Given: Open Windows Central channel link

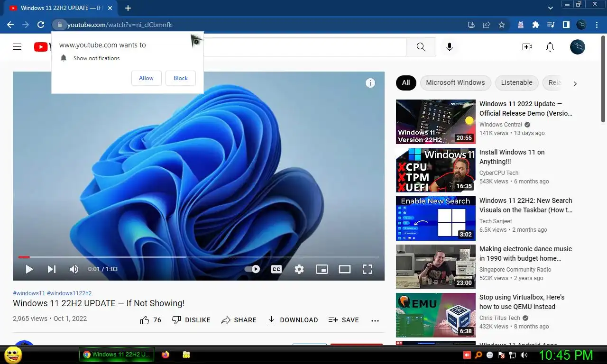Looking at the screenshot, I should [x=500, y=125].
